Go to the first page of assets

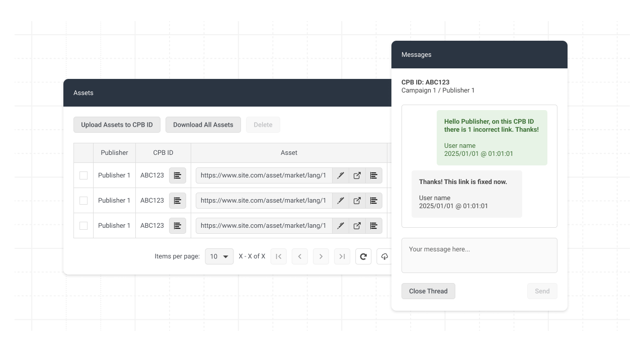click(279, 256)
